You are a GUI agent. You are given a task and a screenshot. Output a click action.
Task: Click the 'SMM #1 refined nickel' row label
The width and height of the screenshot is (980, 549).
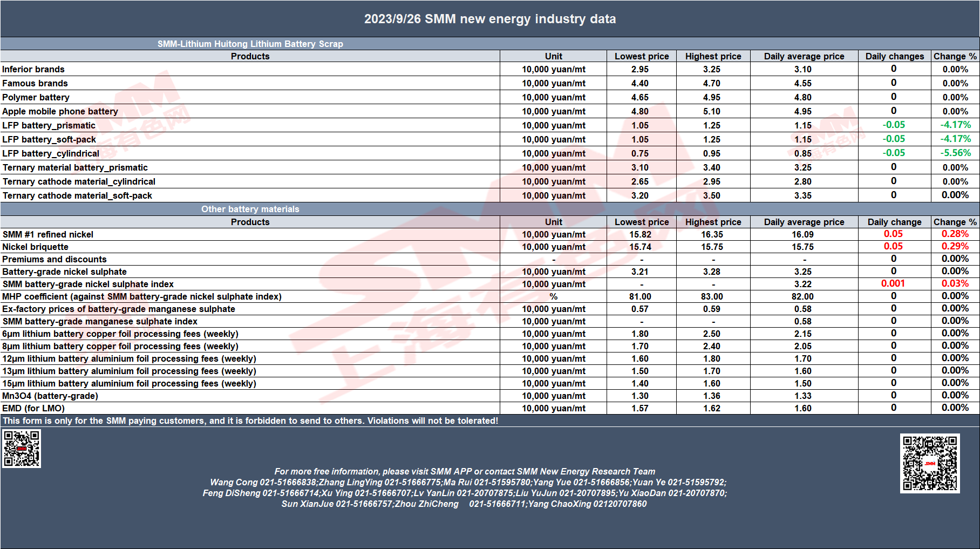[x=47, y=234]
